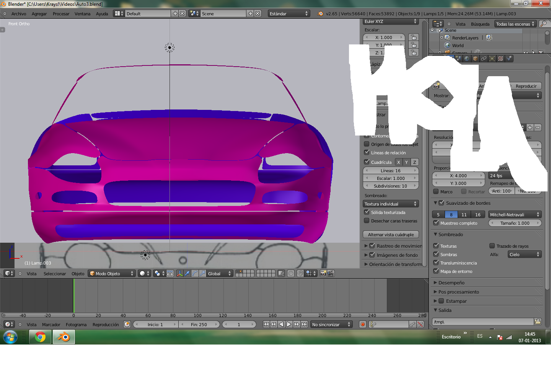
Task: Click the lock camera to layers icon
Action: coord(281,273)
